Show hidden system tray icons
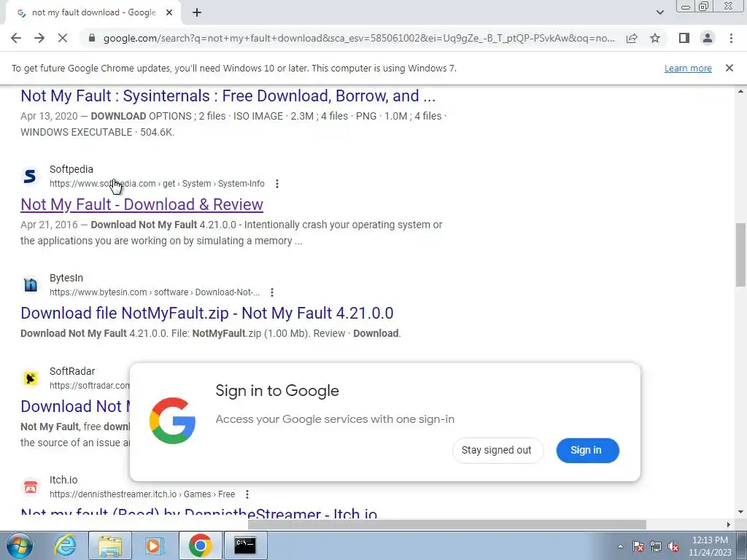This screenshot has height=560, width=747. click(620, 546)
